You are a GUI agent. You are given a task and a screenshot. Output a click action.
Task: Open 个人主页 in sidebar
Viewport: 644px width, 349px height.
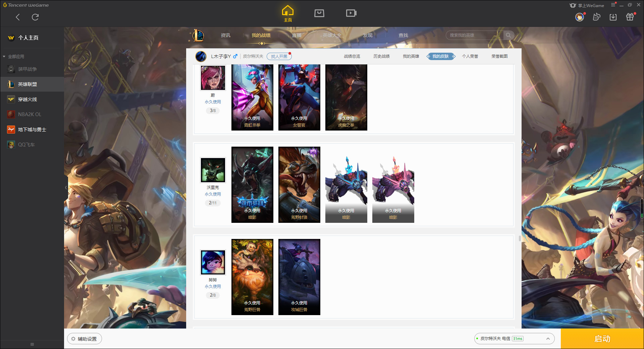tap(28, 38)
